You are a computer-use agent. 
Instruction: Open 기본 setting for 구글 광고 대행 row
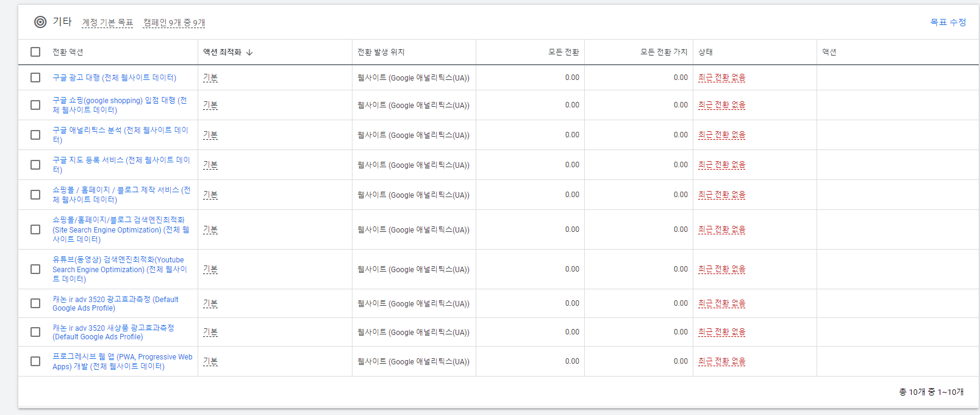[210, 78]
